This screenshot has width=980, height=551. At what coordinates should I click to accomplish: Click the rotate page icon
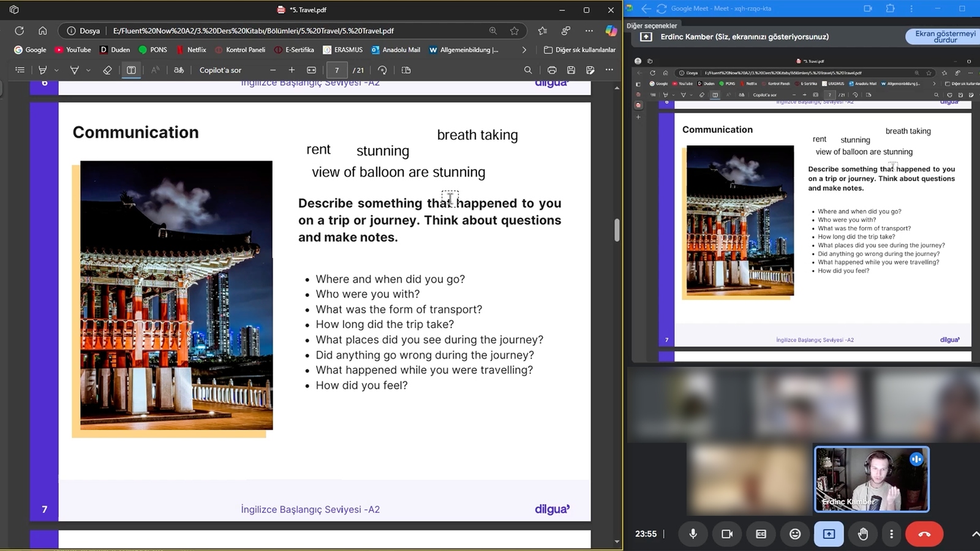tap(382, 70)
